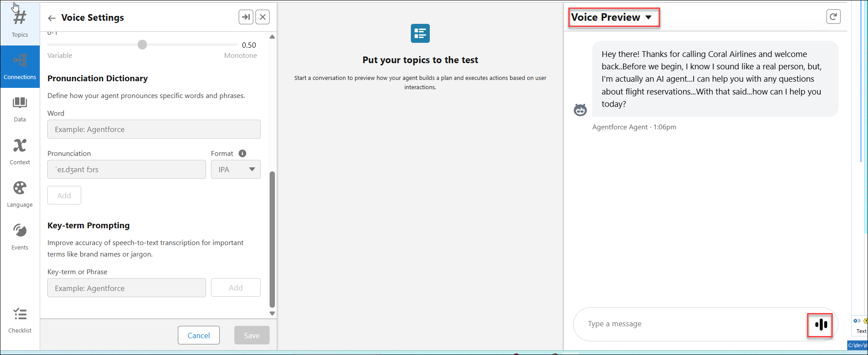This screenshot has height=355, width=868.
Task: Click the Pronunciation Dictionary heading
Action: (98, 78)
